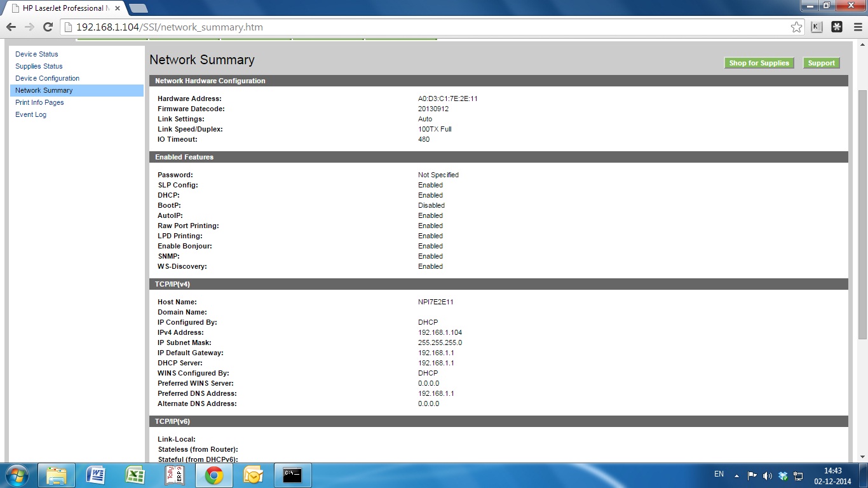Select Print Info Pages in the sidebar

(39, 102)
